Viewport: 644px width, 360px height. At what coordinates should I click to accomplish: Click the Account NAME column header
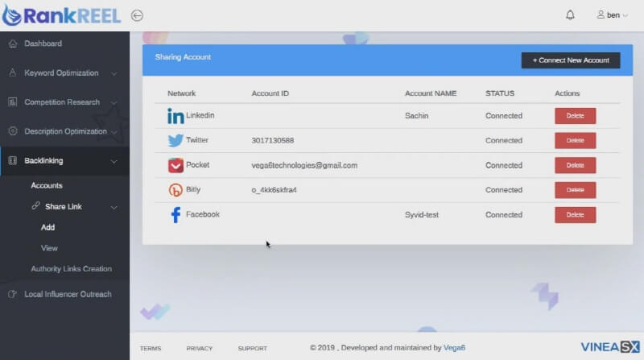pos(431,93)
